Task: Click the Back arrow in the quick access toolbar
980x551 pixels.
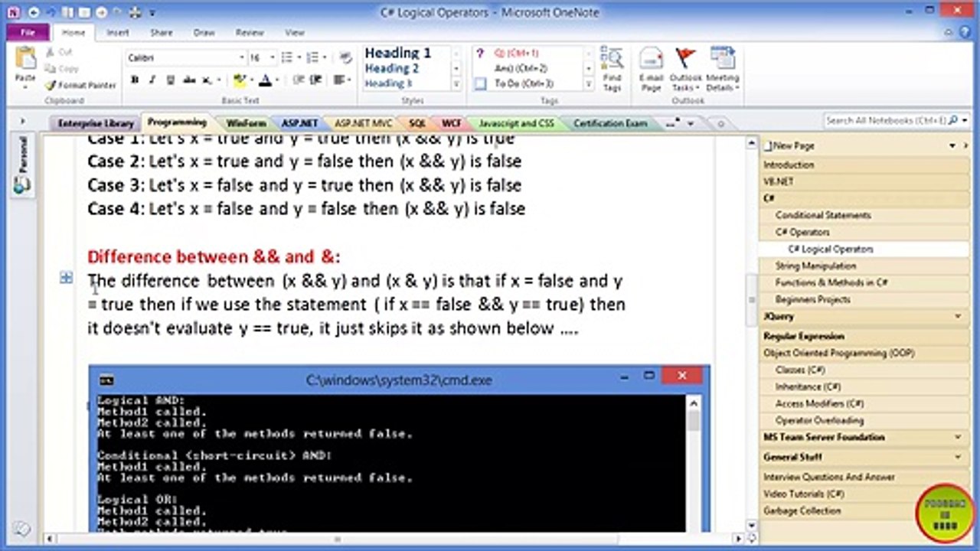Action: pyautogui.click(x=34, y=12)
